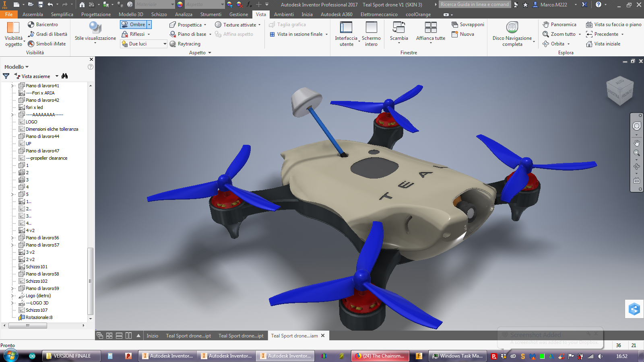Click the Ricerca Guida search field
Viewport: 644px width, 362px height.
(x=475, y=4)
